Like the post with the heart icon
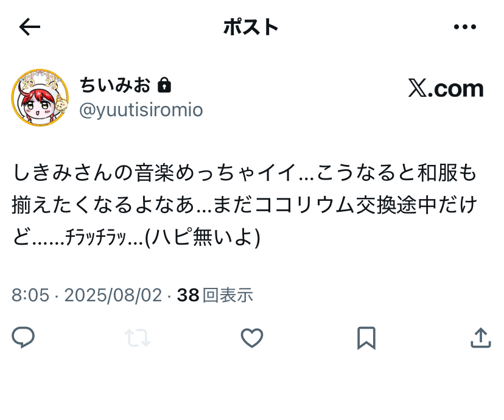504x420 pixels. coord(252,338)
